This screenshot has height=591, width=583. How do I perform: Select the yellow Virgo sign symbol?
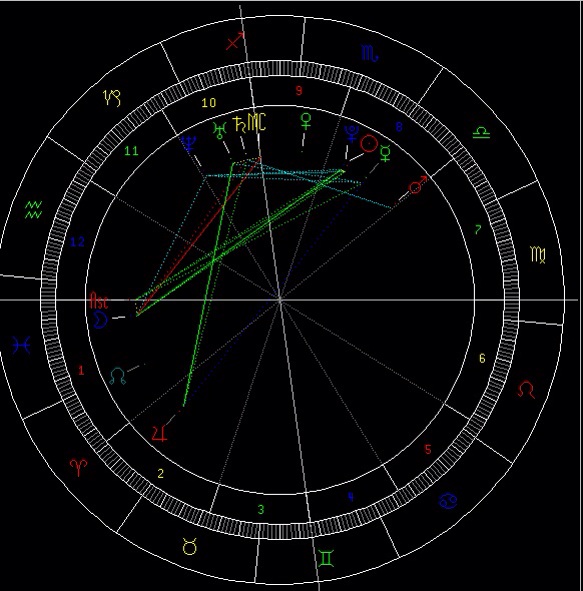538,255
